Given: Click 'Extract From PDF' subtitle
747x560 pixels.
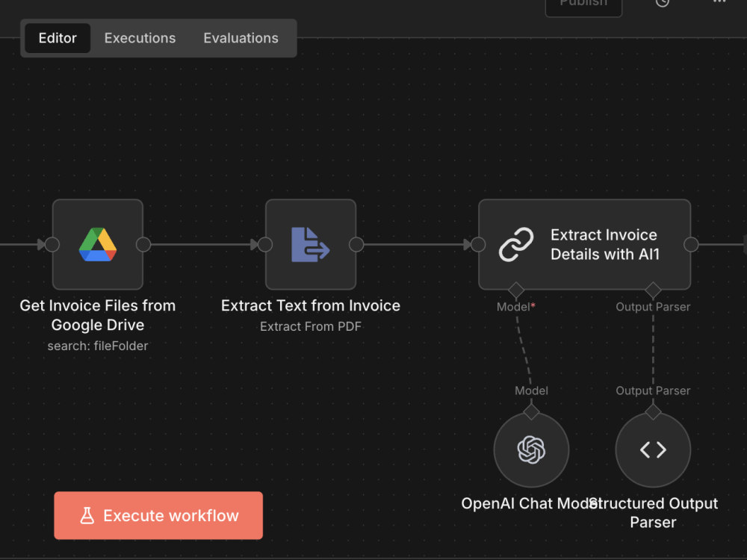Looking at the screenshot, I should 311,327.
